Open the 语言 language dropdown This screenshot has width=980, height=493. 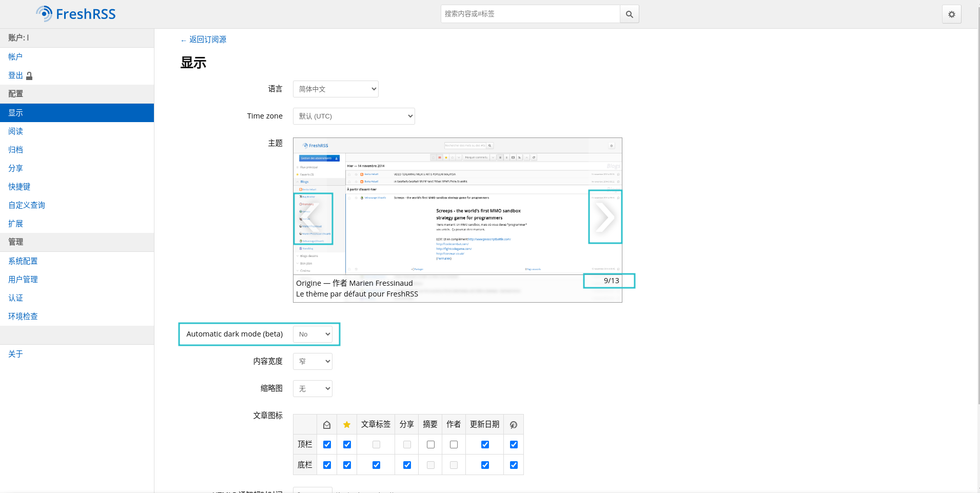point(336,89)
